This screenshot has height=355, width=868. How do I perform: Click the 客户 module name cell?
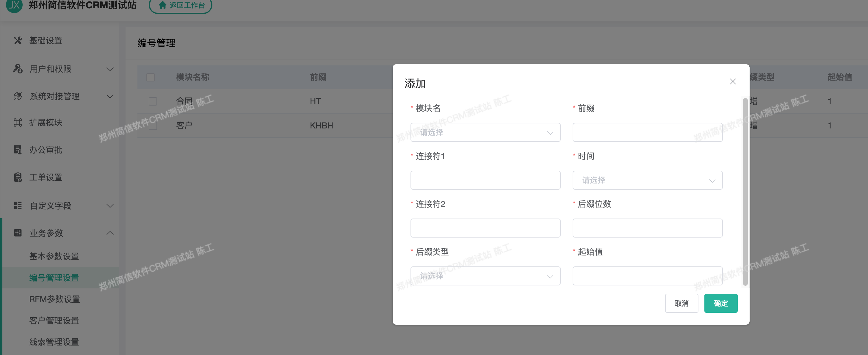[184, 126]
